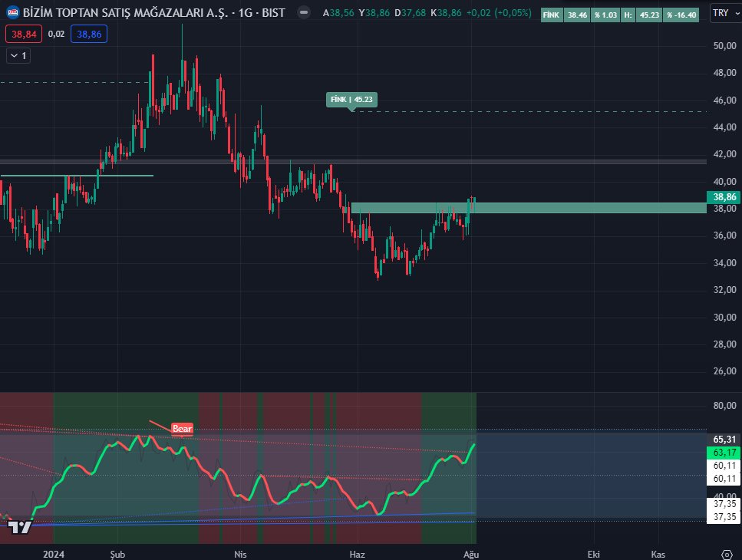Click the low value D37,68
Image resolution: width=742 pixels, height=560 pixels.
coord(411,13)
